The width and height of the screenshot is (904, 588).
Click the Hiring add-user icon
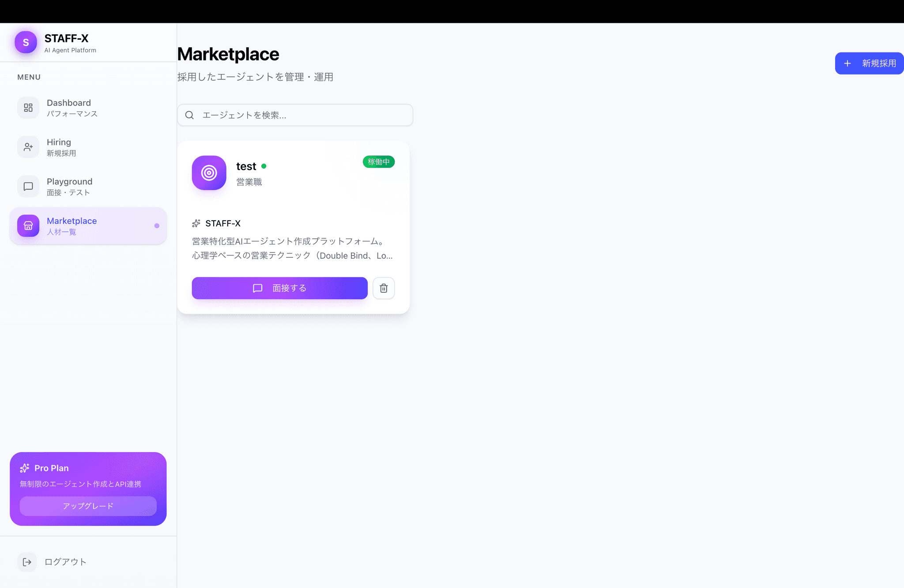coord(28,147)
